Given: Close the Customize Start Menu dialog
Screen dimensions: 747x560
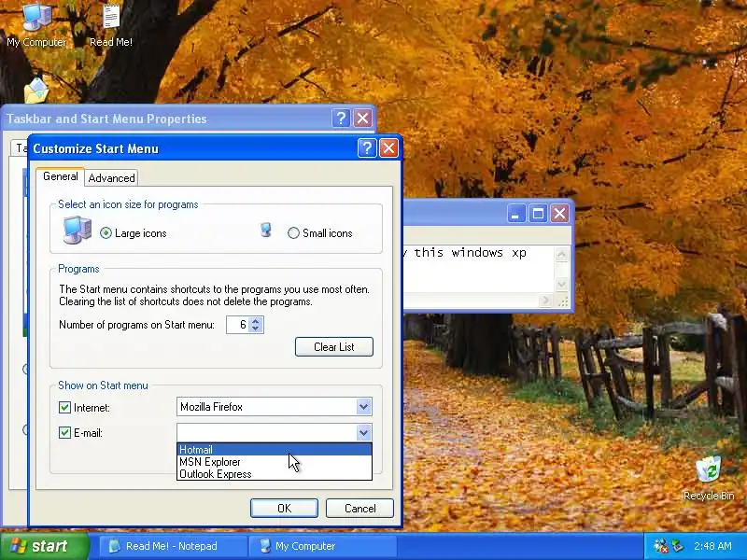Looking at the screenshot, I should click(388, 148).
